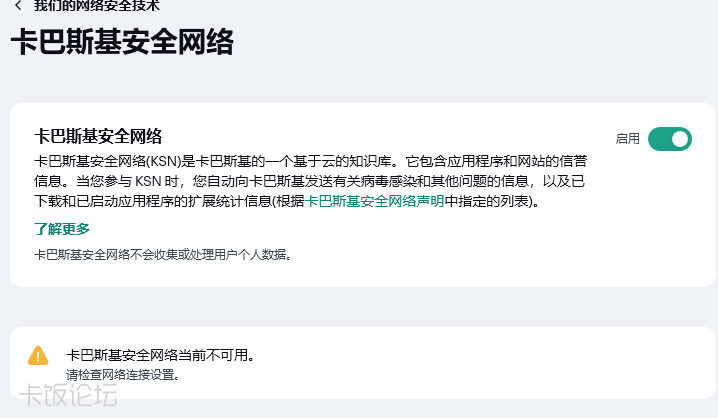Image resolution: width=718 pixels, height=418 pixels.
Task: Click the yellow warning triangle icon
Action: (38, 355)
